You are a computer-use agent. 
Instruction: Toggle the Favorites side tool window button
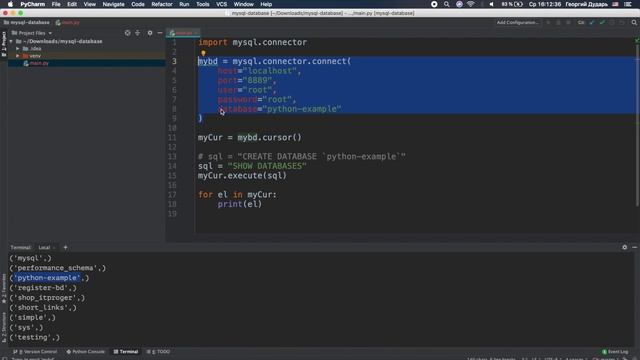click(x=4, y=289)
